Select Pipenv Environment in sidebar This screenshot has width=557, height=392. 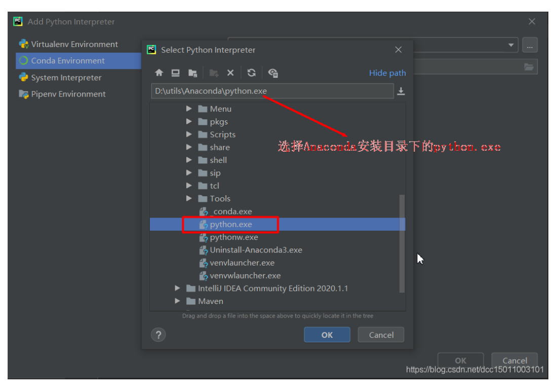click(78, 94)
